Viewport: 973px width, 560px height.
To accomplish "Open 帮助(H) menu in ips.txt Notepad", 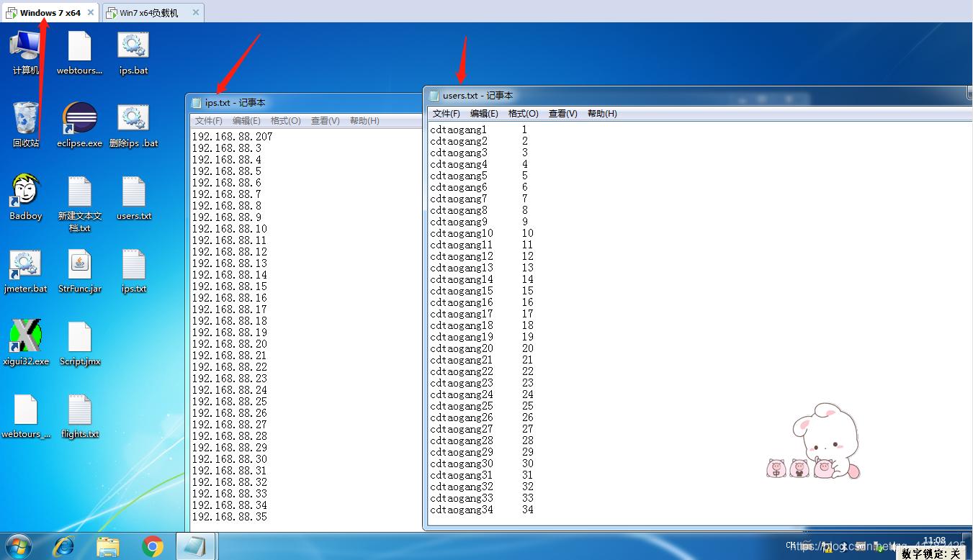I will click(x=364, y=121).
